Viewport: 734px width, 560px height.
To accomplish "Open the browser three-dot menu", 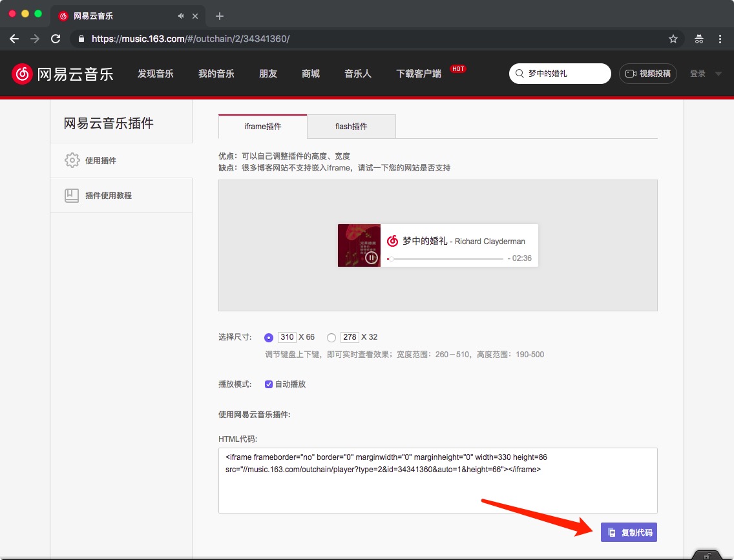I will click(720, 39).
